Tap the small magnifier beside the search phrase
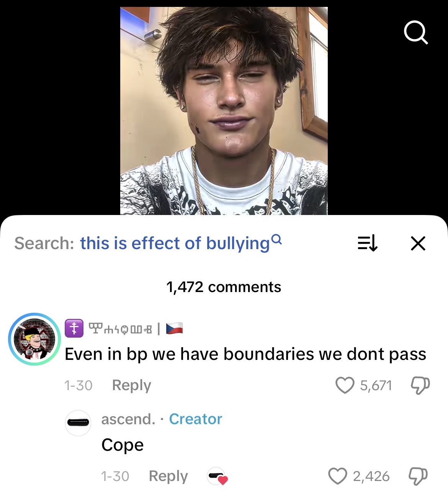Image resolution: width=448 pixels, height=499 pixels. [x=276, y=240]
